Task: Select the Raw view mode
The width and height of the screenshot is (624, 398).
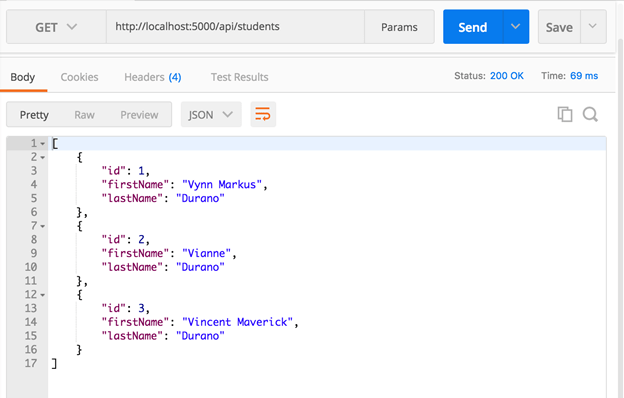Action: 84,115
